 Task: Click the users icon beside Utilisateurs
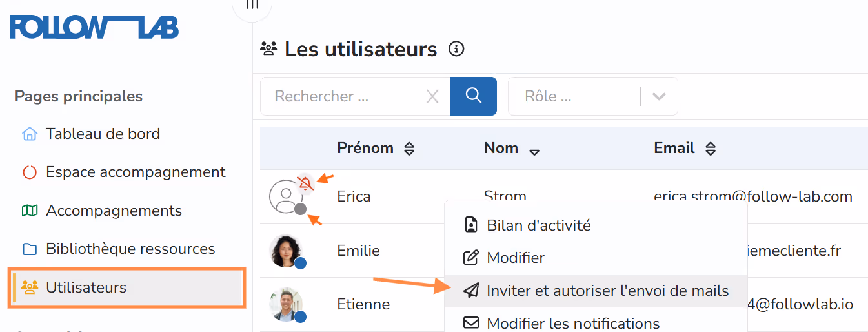30,287
